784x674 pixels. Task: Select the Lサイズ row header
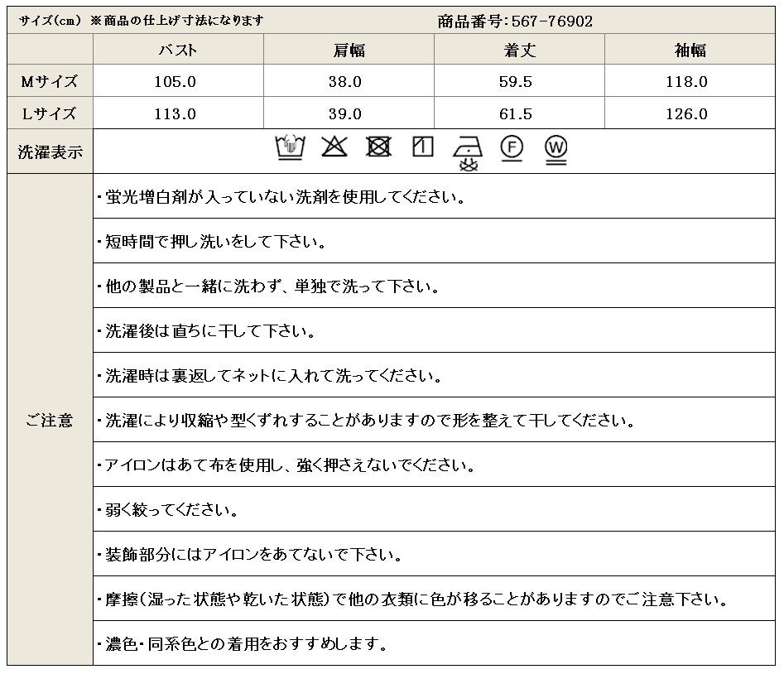coord(50,113)
